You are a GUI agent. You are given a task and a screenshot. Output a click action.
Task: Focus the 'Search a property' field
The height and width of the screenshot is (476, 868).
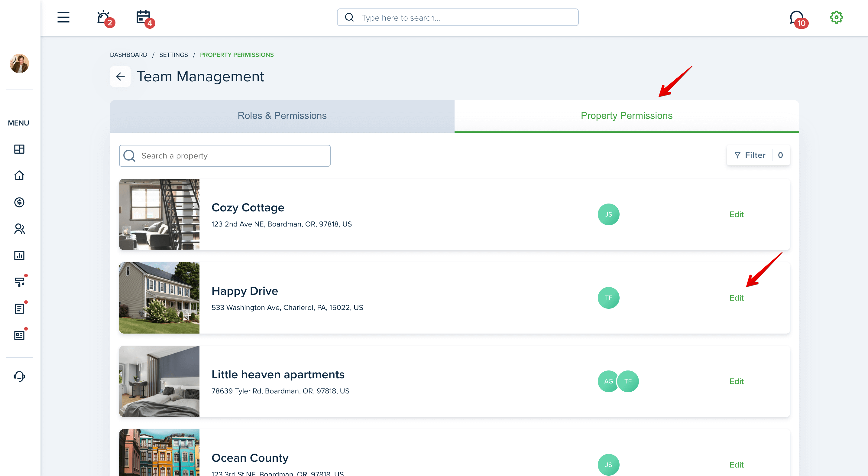pyautogui.click(x=225, y=156)
